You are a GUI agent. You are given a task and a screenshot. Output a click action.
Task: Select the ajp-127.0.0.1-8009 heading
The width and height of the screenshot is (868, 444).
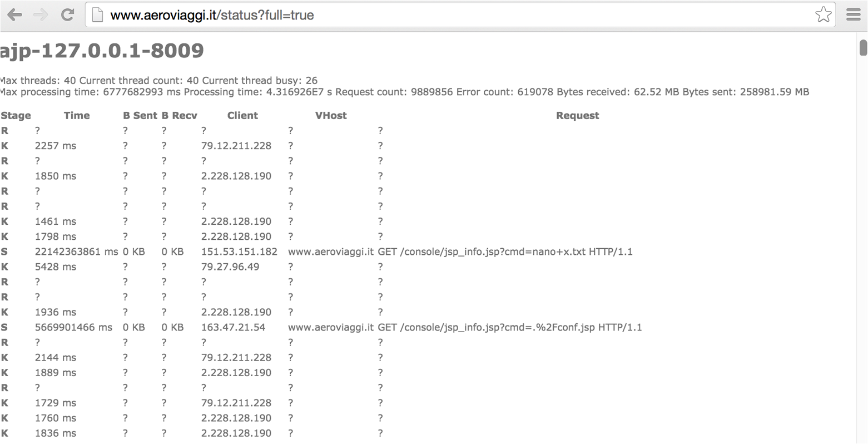[102, 50]
